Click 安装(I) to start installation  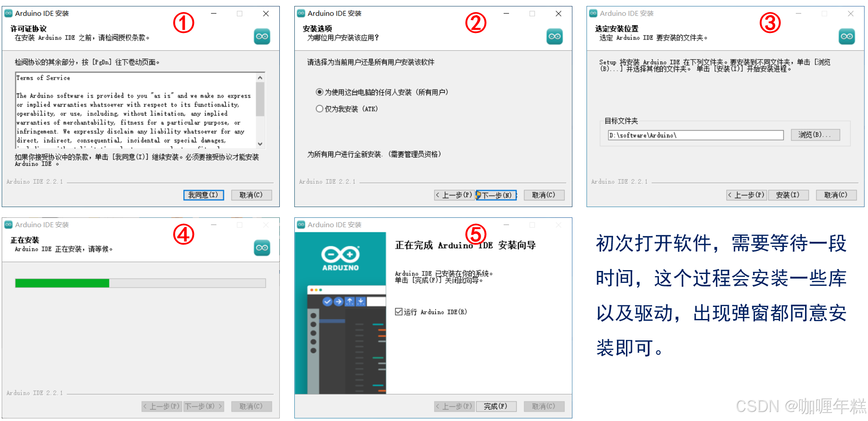click(x=788, y=195)
